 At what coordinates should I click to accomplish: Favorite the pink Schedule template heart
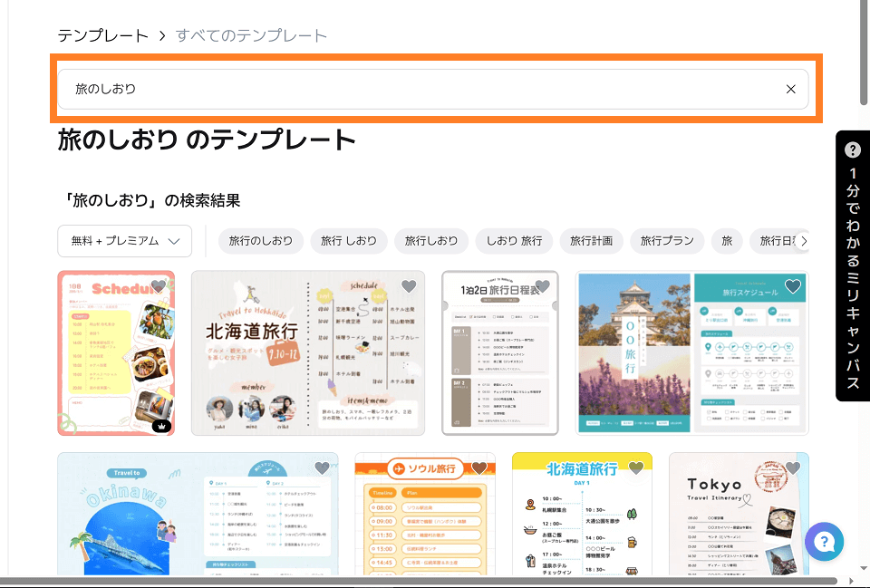pos(159,286)
